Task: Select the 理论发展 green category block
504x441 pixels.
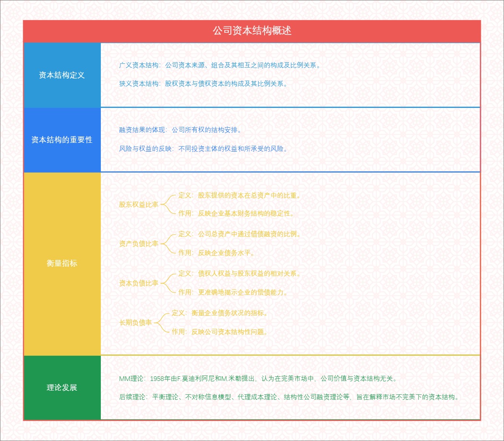Action: (x=62, y=387)
